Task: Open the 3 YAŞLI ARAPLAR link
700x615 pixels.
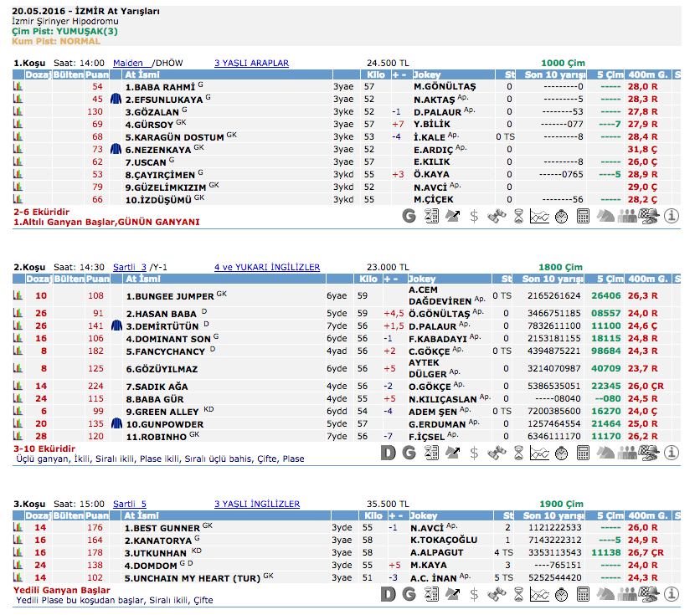Action: pos(251,63)
